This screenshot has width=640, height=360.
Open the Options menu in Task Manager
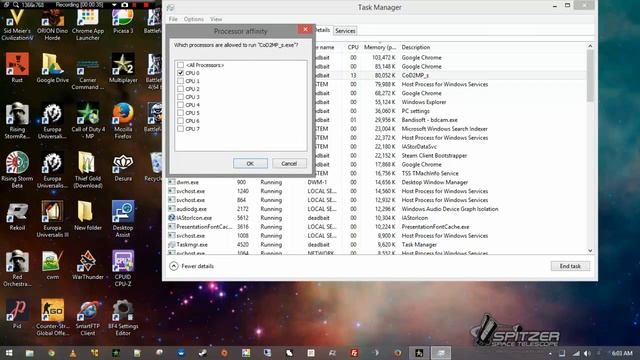(x=193, y=19)
